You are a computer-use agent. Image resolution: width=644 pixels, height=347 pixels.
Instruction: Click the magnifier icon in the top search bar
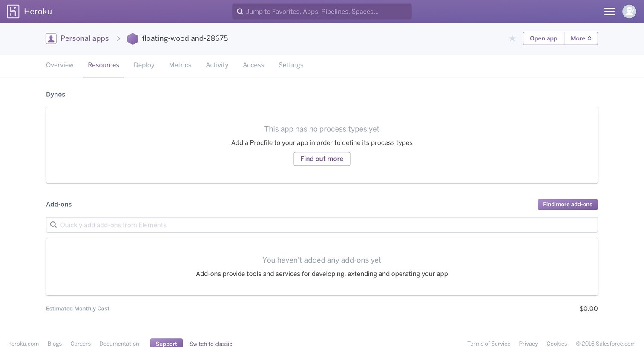240,12
